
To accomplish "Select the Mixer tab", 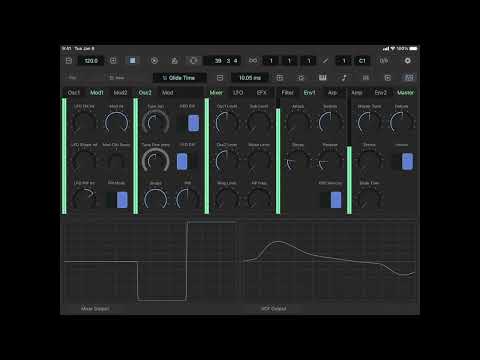I will point(216,92).
